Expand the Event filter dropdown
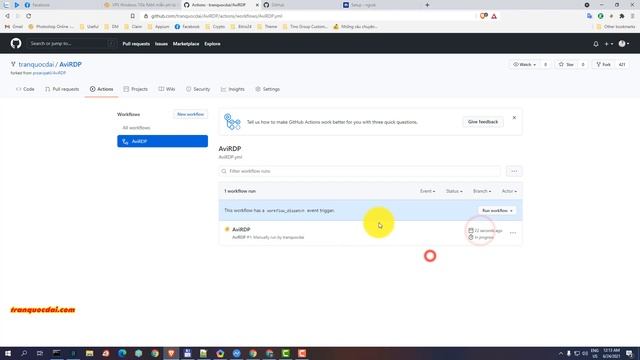 [x=427, y=191]
